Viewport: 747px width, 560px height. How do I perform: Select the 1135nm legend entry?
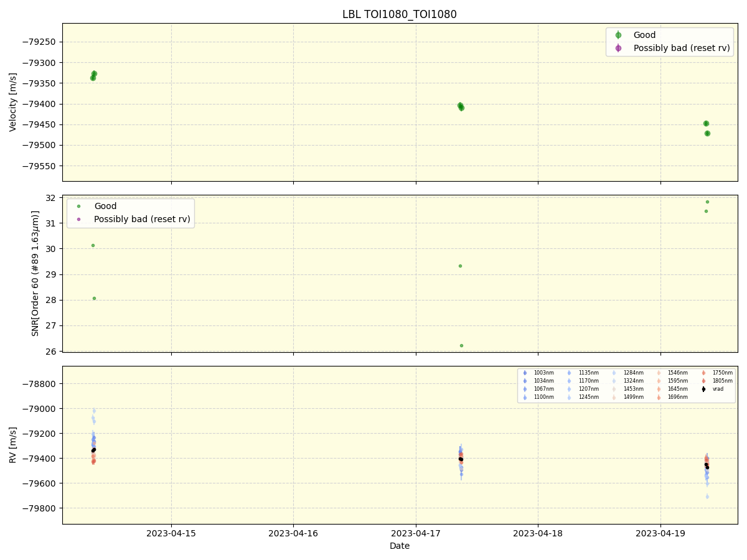[x=583, y=373]
